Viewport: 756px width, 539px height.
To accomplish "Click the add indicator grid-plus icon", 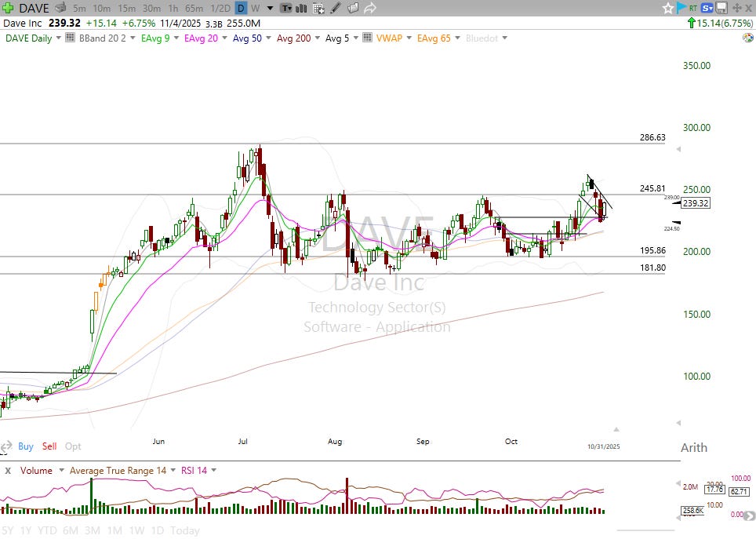I will click(x=318, y=8).
